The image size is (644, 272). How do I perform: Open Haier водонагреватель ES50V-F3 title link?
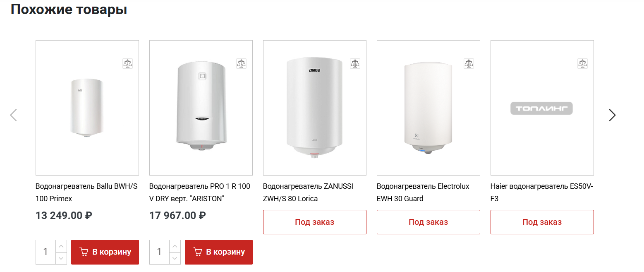542,192
